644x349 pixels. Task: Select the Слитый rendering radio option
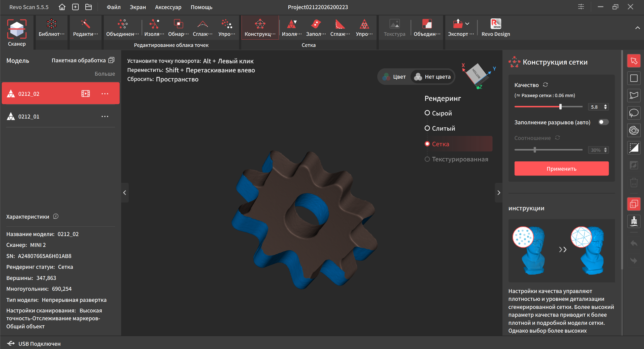(x=427, y=128)
